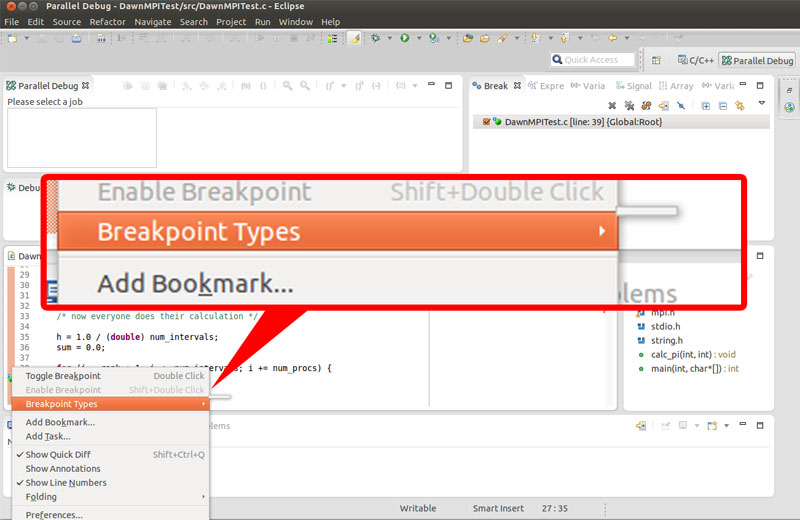Click the green Run toolbar icon
Viewport: 800px width, 520px height.
(x=405, y=38)
